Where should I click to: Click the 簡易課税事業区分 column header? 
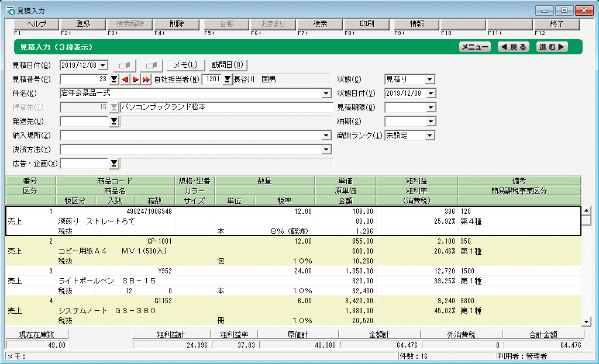[x=519, y=191]
